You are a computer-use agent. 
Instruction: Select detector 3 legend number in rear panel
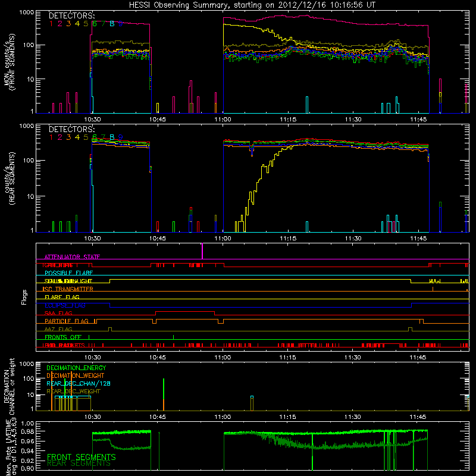coord(68,137)
